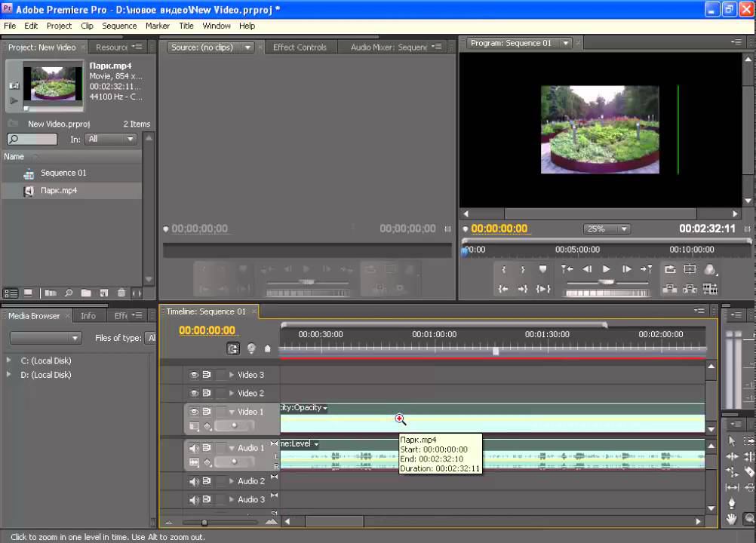The height and width of the screenshot is (543, 756).
Task: Click Play In to Out button
Action: coord(543,289)
